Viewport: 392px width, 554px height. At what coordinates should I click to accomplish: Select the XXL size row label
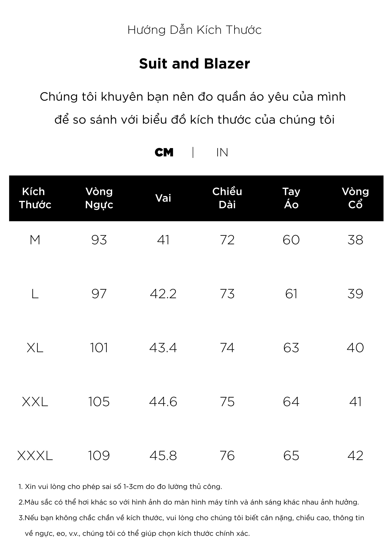point(35,402)
